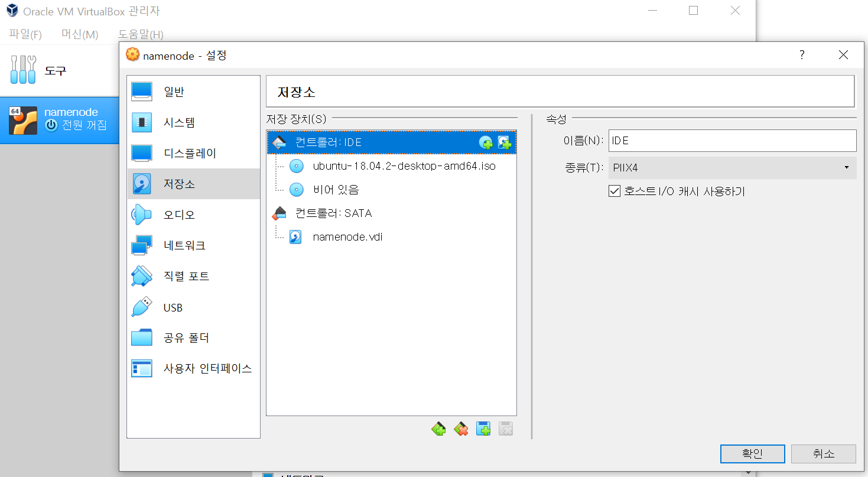
Task: Open the 파일(F) menu in VirtualBox manager
Action: click(x=25, y=34)
